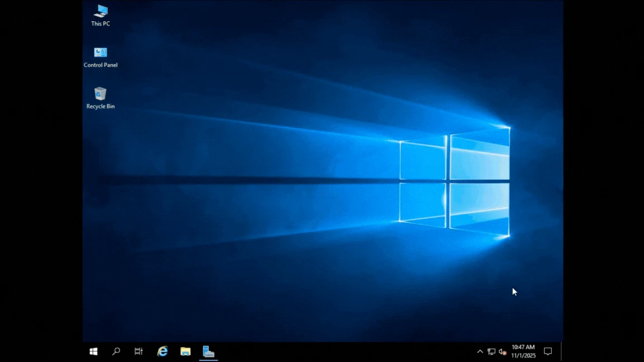Select the This PC desktop icon

101,11
